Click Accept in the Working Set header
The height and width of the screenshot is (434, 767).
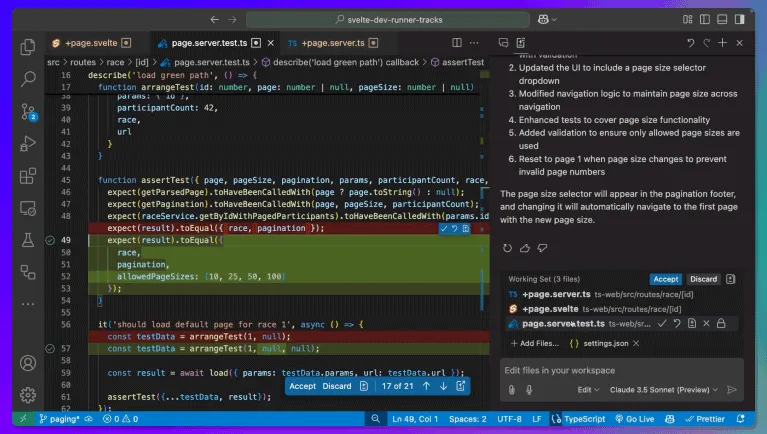click(x=665, y=279)
